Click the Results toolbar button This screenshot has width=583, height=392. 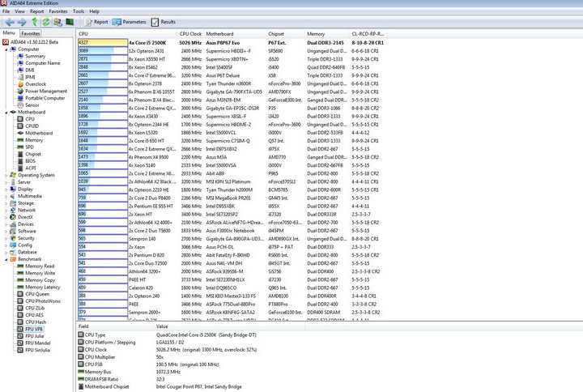pyautogui.click(x=164, y=22)
